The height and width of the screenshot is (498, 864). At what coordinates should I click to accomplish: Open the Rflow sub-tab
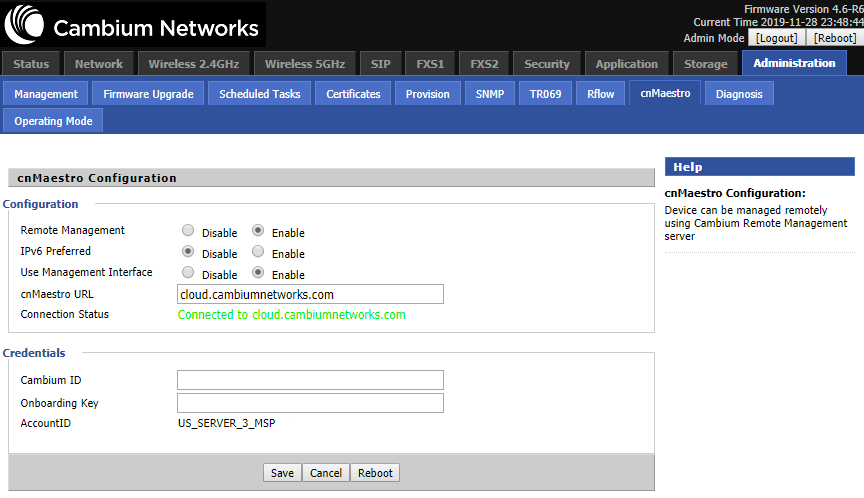(601, 94)
